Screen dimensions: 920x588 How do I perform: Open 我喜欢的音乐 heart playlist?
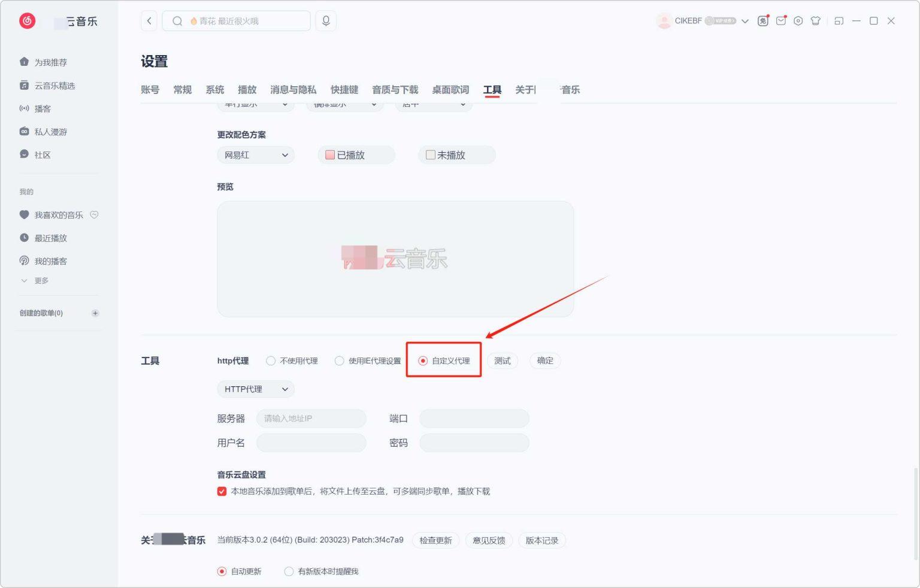(58, 215)
